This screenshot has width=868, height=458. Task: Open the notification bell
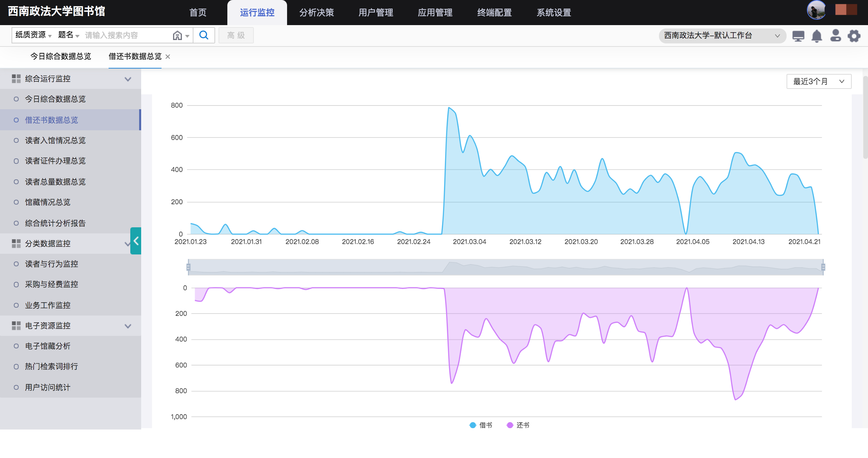click(817, 36)
